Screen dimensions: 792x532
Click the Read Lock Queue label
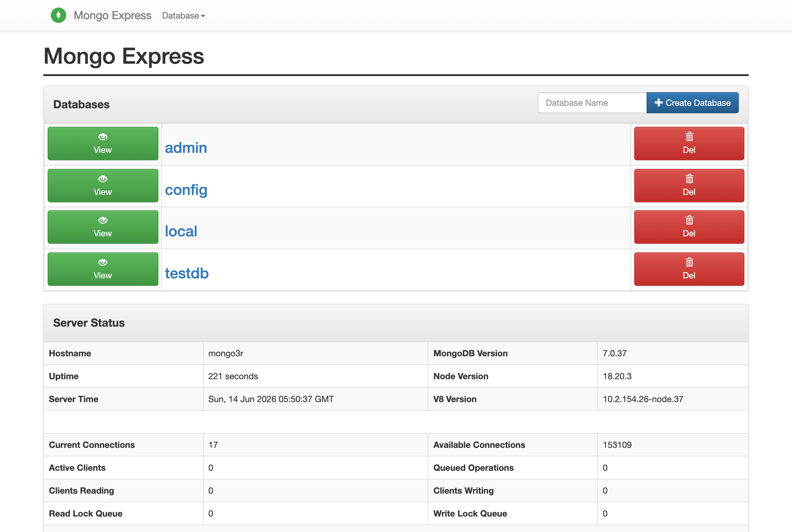(85, 514)
